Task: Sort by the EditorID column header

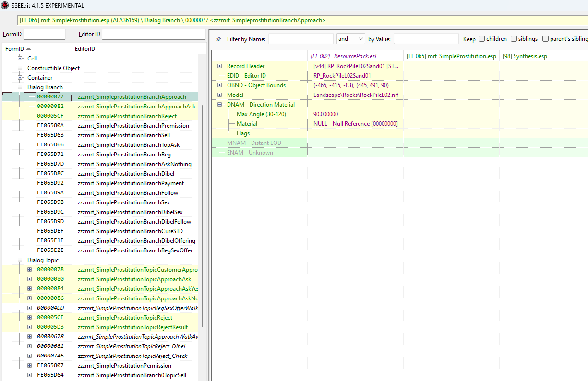Action: click(x=138, y=49)
